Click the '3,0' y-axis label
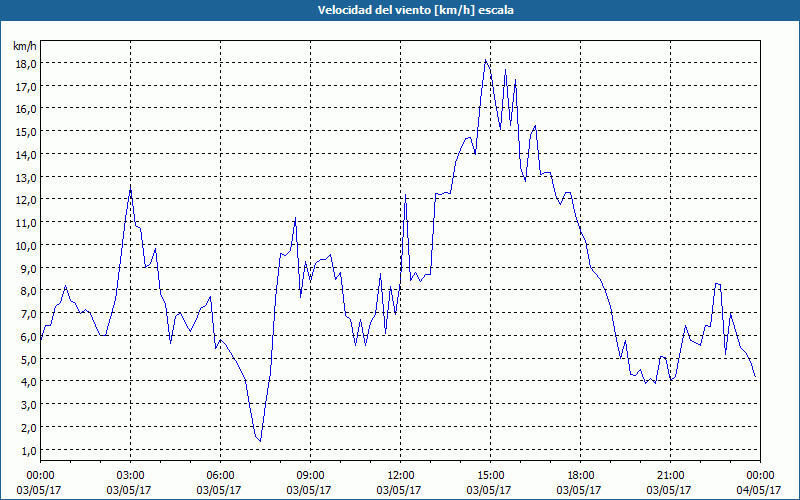 point(29,405)
